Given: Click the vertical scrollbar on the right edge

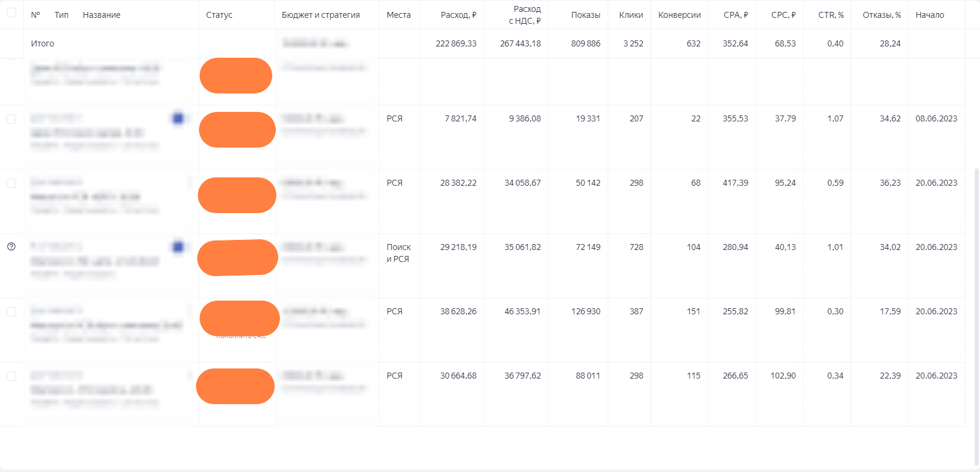Looking at the screenshot, I should [976, 315].
